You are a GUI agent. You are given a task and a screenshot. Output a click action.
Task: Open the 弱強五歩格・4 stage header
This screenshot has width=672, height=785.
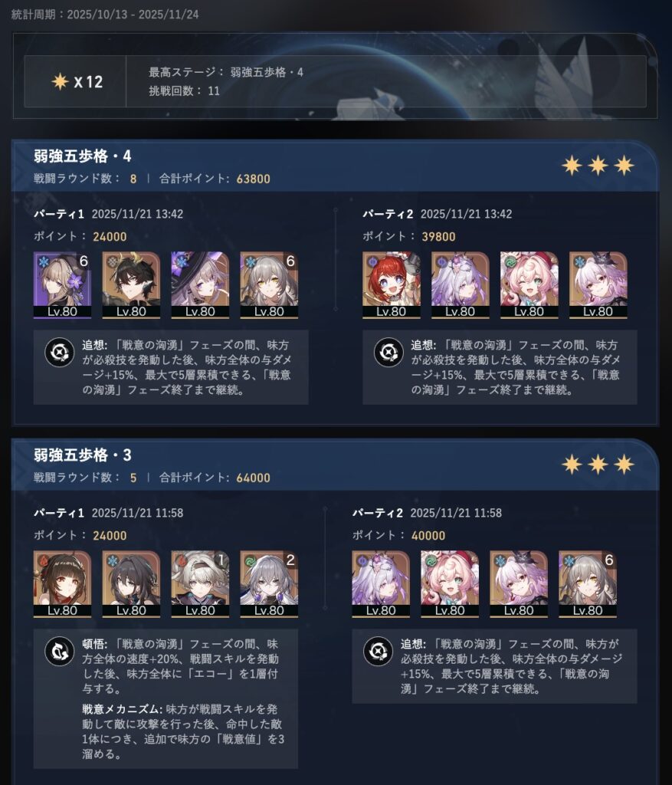pyautogui.click(x=334, y=166)
